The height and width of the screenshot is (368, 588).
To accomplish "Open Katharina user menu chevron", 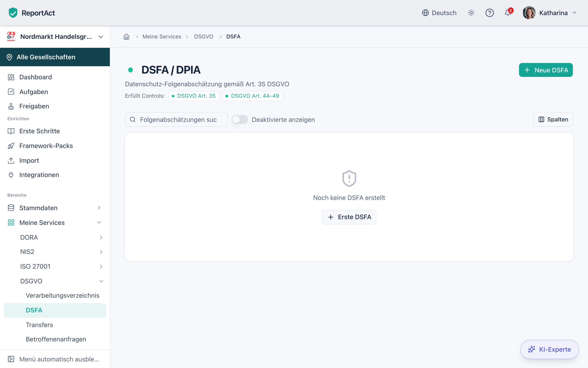I will [574, 13].
